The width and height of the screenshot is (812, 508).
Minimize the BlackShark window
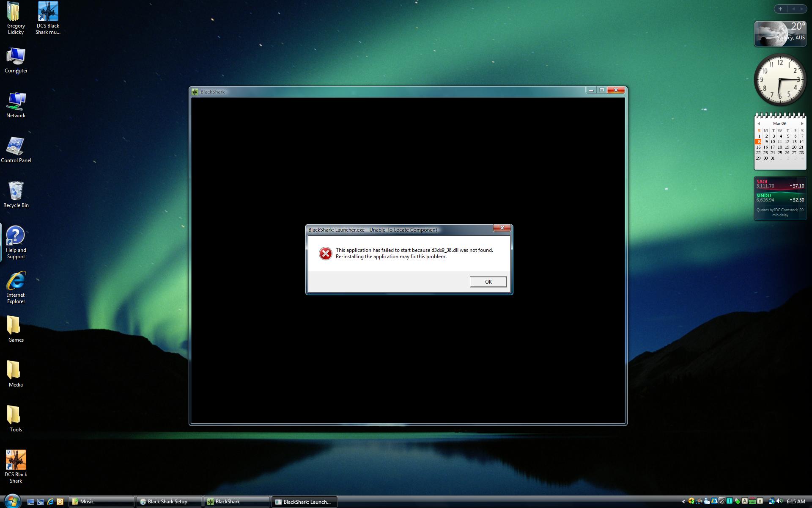tap(591, 90)
